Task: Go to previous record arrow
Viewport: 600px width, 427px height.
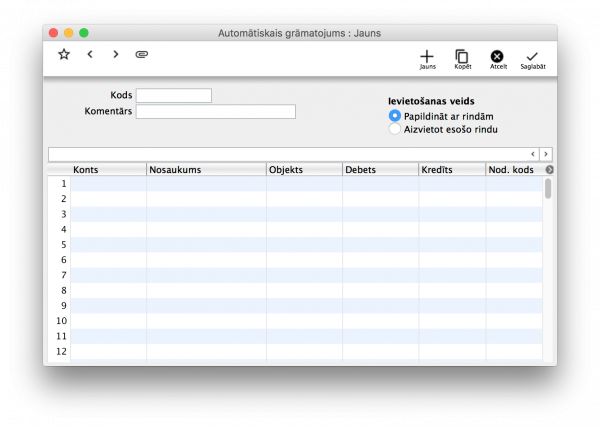Action: (x=90, y=54)
